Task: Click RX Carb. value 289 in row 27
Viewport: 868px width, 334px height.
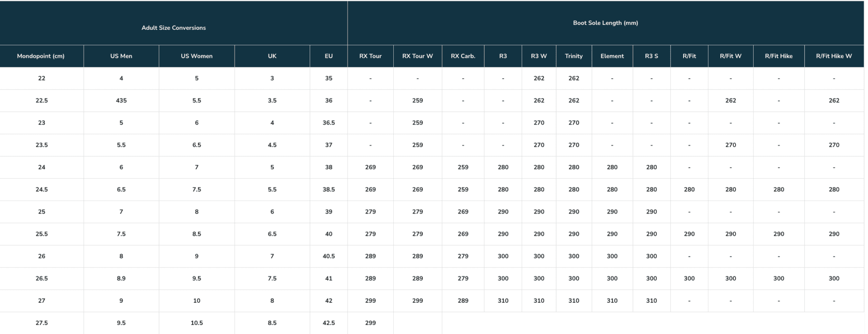Action: click(x=463, y=301)
